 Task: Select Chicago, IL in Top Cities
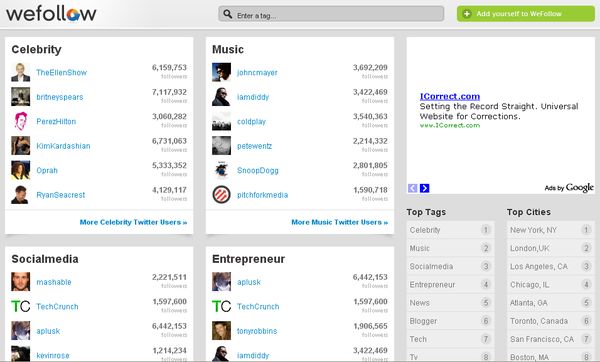click(x=551, y=285)
